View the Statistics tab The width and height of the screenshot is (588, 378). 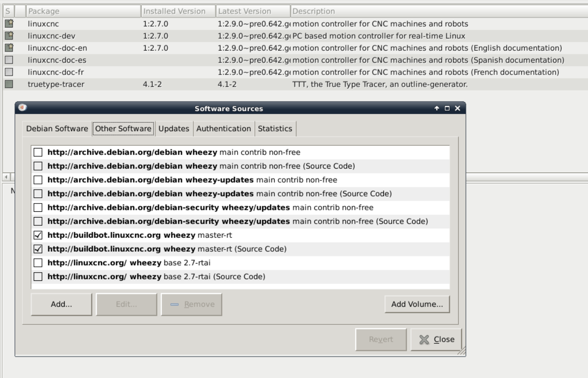click(275, 129)
